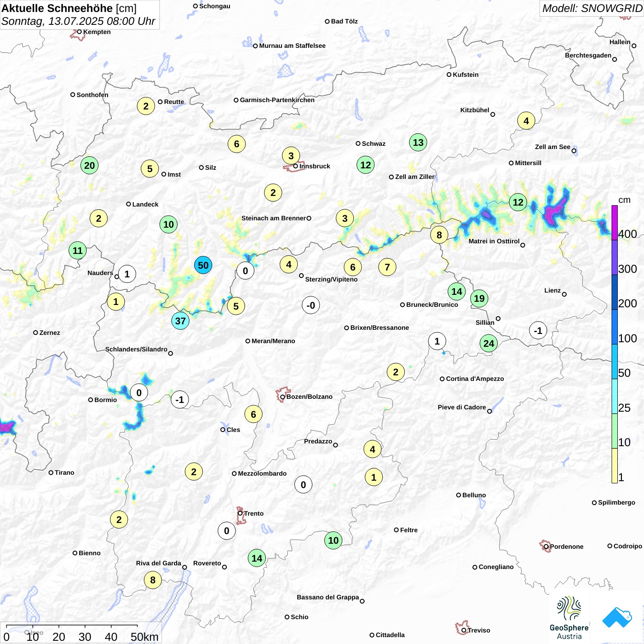Pick the green station circle showing 20

point(89,165)
